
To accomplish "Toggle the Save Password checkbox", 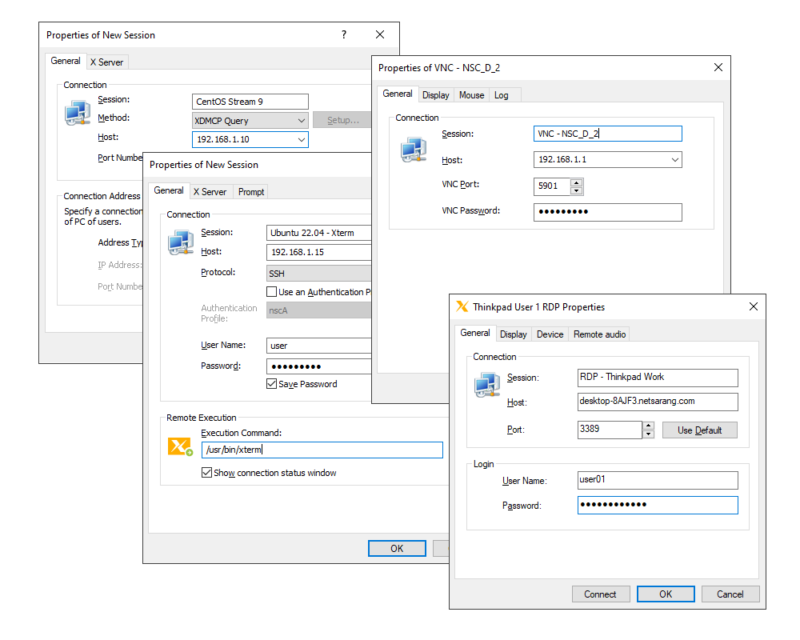I will (x=271, y=384).
